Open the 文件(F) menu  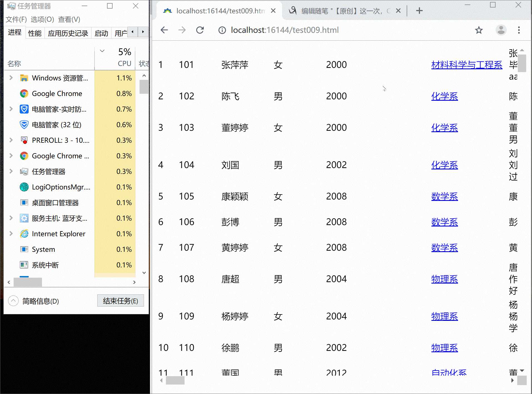(x=16, y=19)
